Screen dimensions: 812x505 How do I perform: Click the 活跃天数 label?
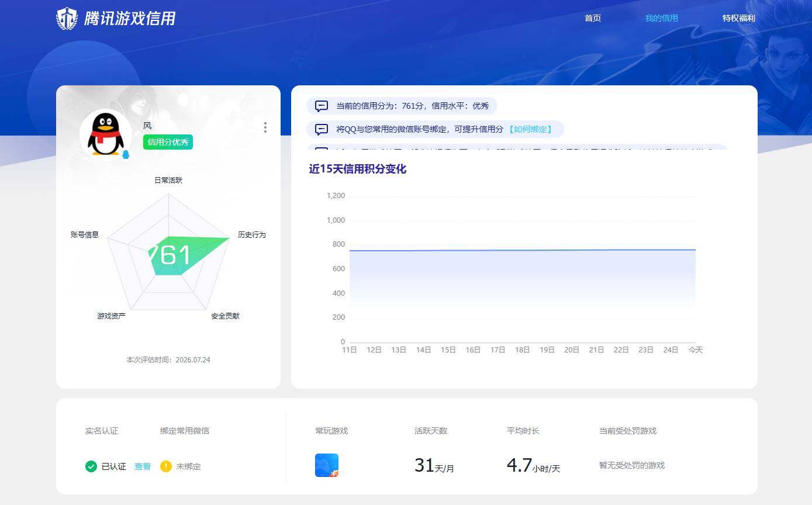coord(431,431)
